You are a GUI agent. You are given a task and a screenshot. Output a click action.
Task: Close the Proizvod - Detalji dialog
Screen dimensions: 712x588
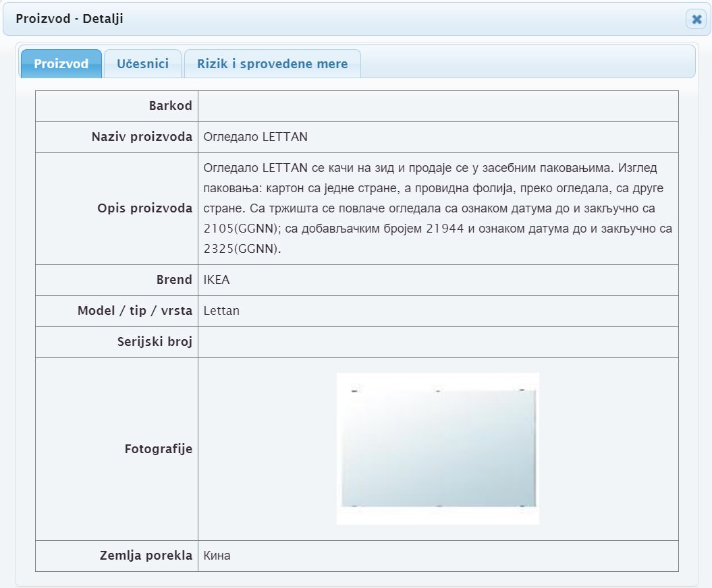pyautogui.click(x=696, y=20)
